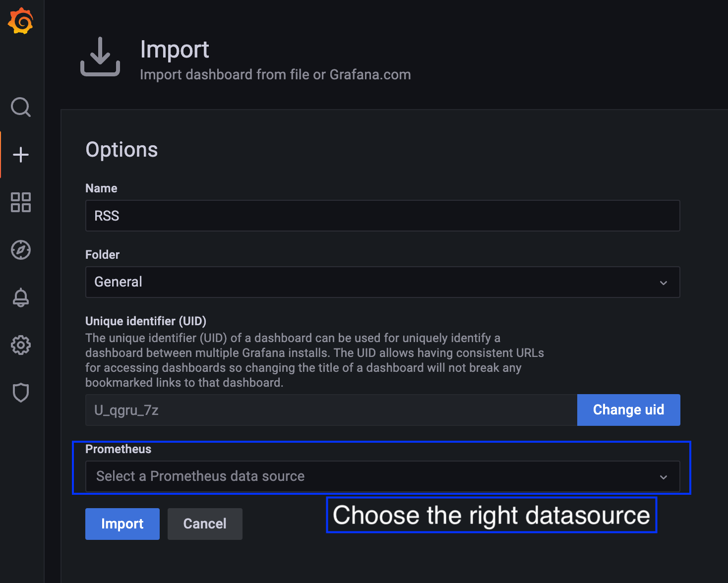
Task: Click the UID field U_qgru_7z
Action: pyautogui.click(x=331, y=410)
